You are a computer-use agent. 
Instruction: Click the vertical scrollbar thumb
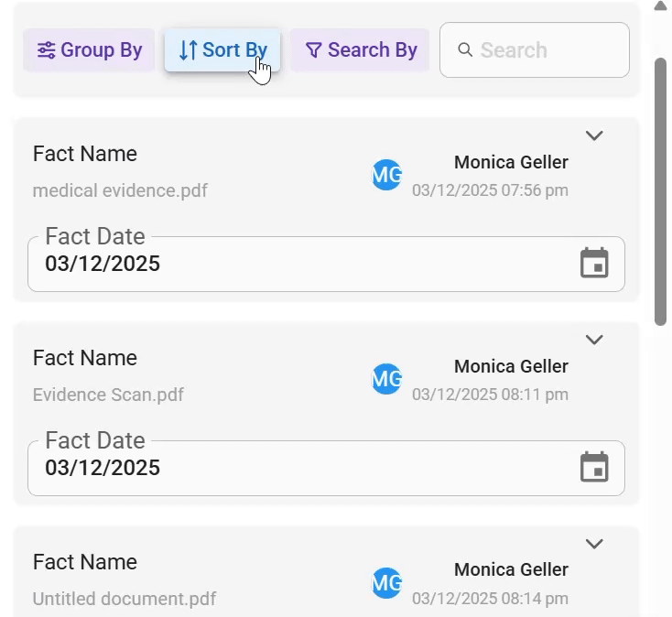tap(660, 191)
